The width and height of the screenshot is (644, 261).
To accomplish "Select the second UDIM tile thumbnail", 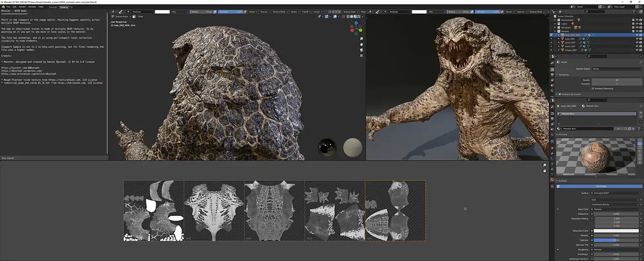I will tap(214, 211).
